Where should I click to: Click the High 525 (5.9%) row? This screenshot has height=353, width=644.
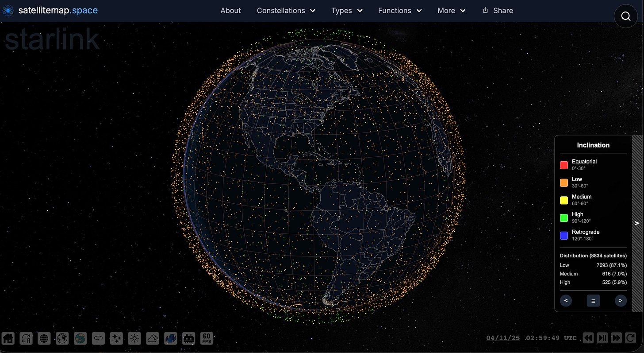coord(593,282)
